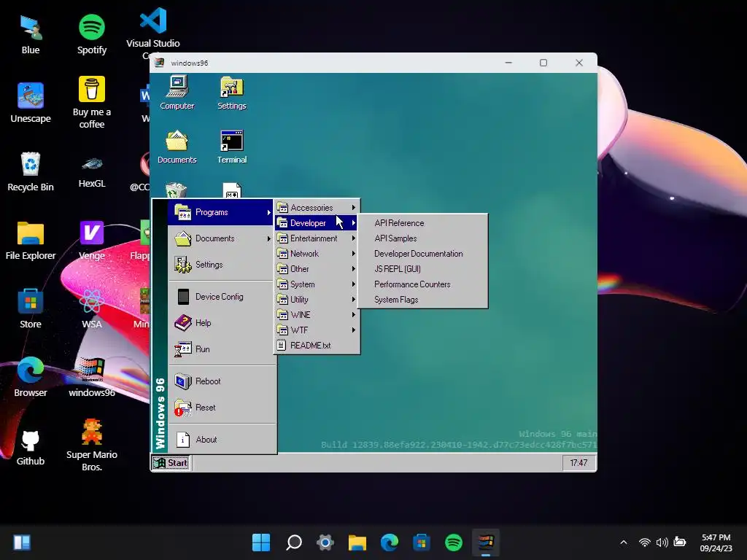
Task: Open the Store desktop icon
Action: pos(31,308)
